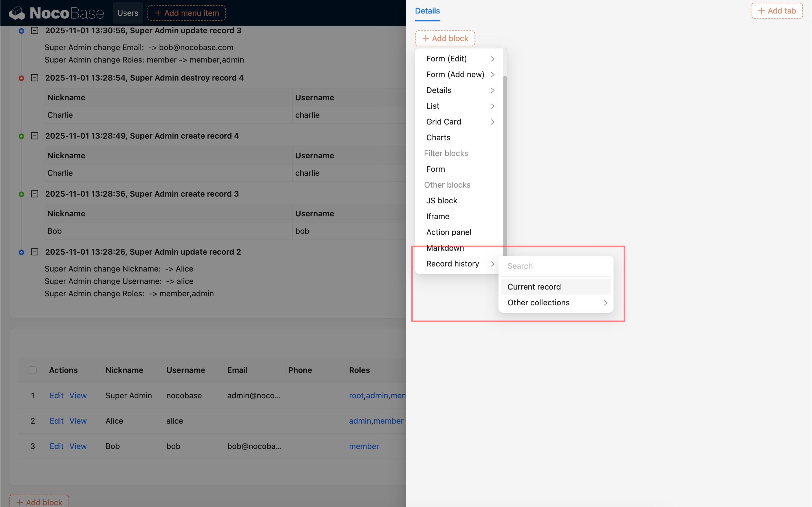Collapse the destroy record 4 entry
The width and height of the screenshot is (812, 507).
tap(35, 78)
